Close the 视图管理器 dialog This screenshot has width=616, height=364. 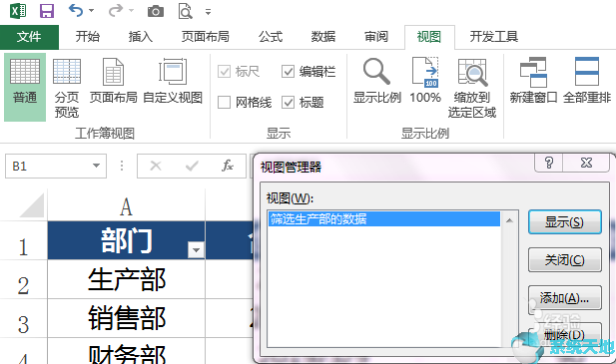pyautogui.click(x=586, y=163)
